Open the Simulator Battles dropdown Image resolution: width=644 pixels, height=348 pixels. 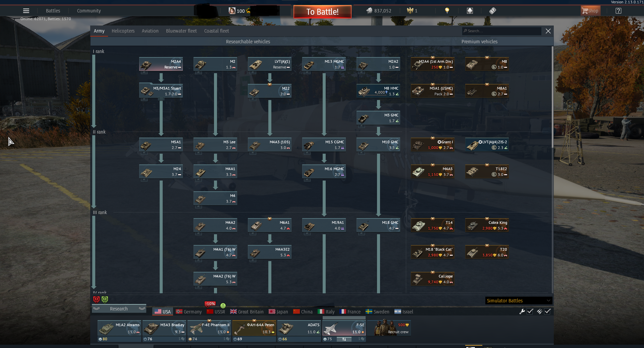tap(519, 301)
